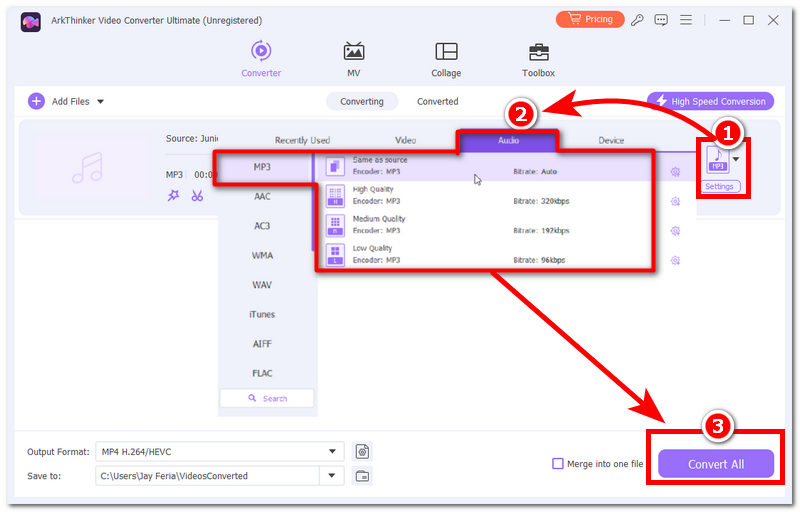This screenshot has height=512, width=800.
Task: Open the Toolbox module
Action: point(538,59)
